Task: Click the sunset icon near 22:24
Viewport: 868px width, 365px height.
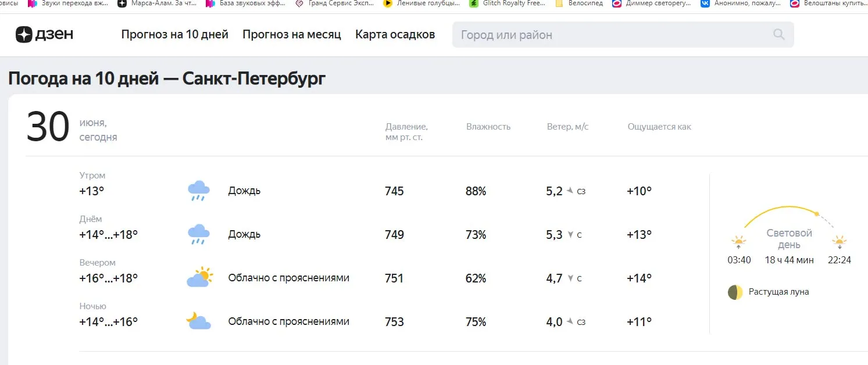Action: (839, 240)
